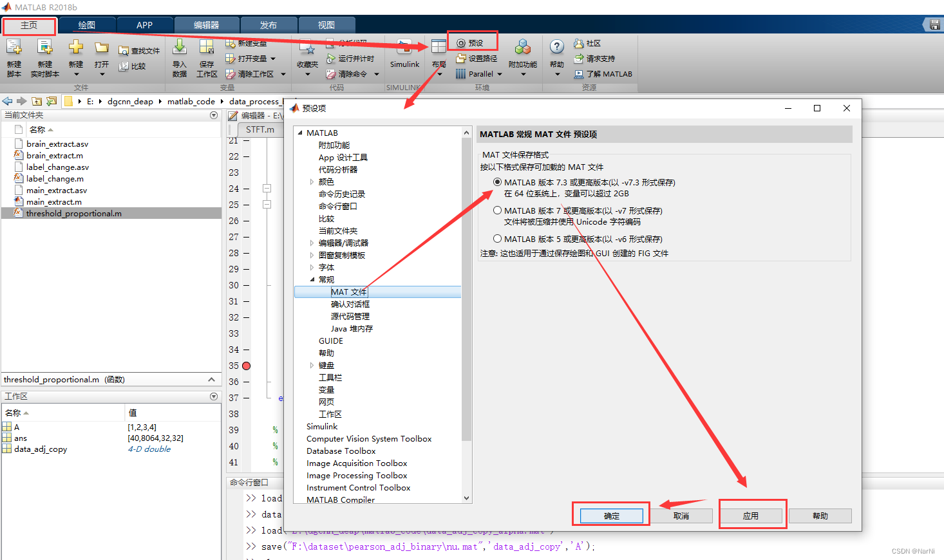Open the Import Data tool
944x560 pixels.
point(178,57)
